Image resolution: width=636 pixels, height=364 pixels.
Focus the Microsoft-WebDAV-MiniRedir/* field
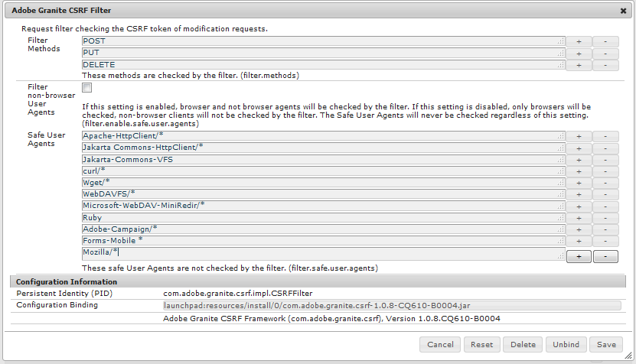point(323,206)
